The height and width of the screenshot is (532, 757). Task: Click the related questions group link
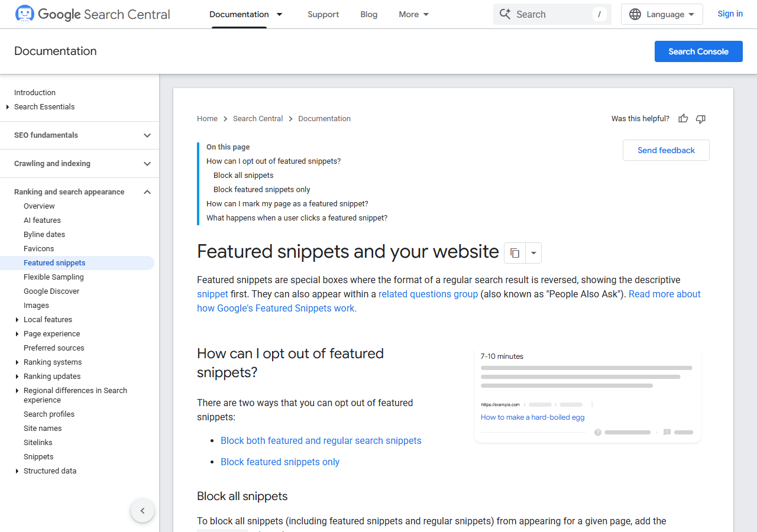[428, 294]
